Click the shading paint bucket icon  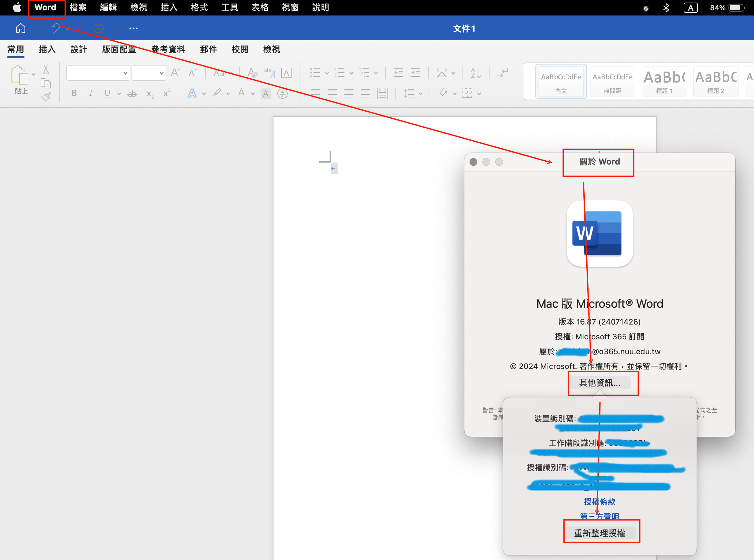point(443,93)
